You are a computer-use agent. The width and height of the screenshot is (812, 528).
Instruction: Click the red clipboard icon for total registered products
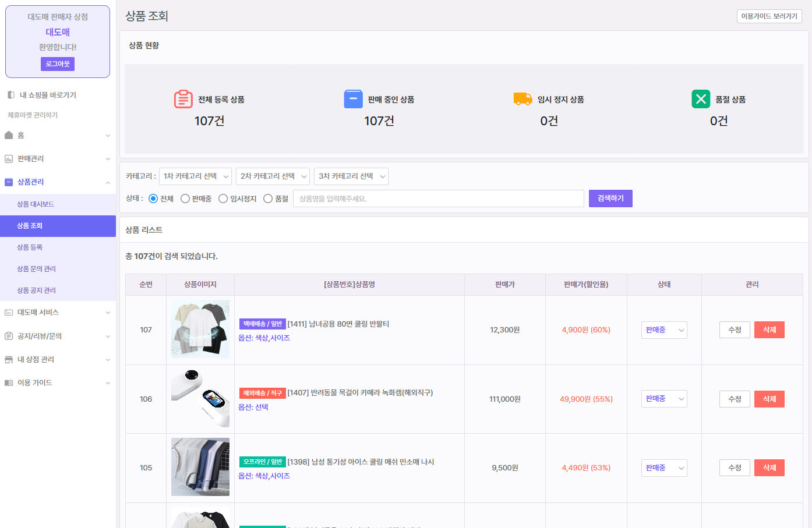[183, 99]
